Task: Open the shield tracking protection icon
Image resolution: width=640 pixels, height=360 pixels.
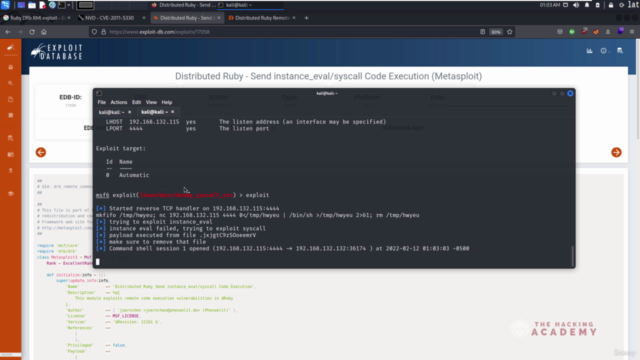Action: [x=94, y=32]
